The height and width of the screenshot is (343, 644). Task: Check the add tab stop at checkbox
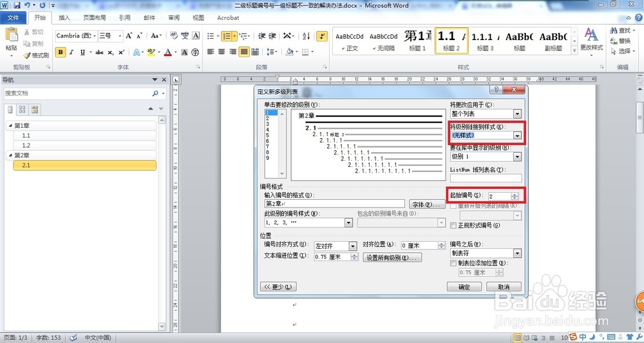(453, 263)
